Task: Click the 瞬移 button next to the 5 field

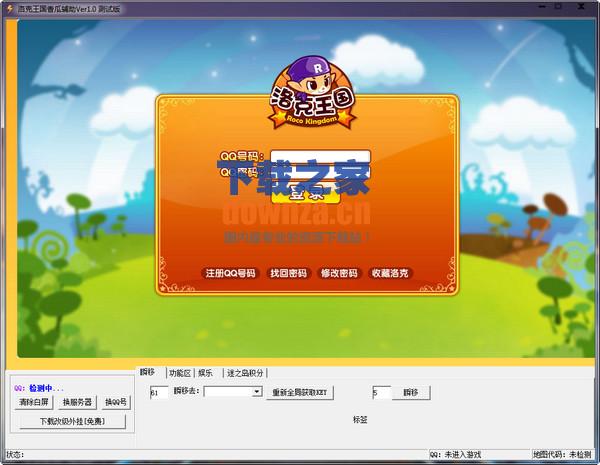Action: [411, 393]
